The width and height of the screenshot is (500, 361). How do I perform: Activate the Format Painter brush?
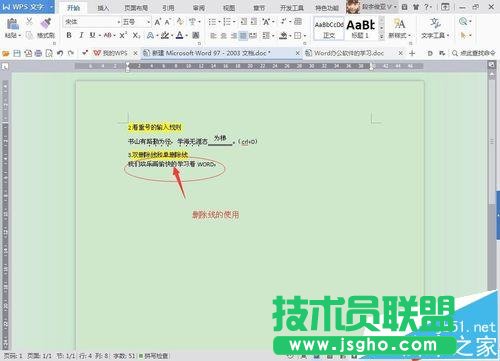[x=46, y=24]
